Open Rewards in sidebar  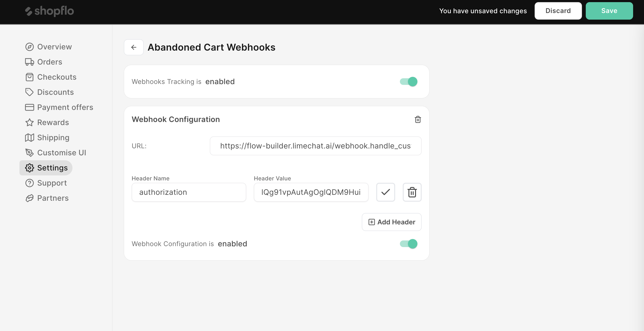47,122
